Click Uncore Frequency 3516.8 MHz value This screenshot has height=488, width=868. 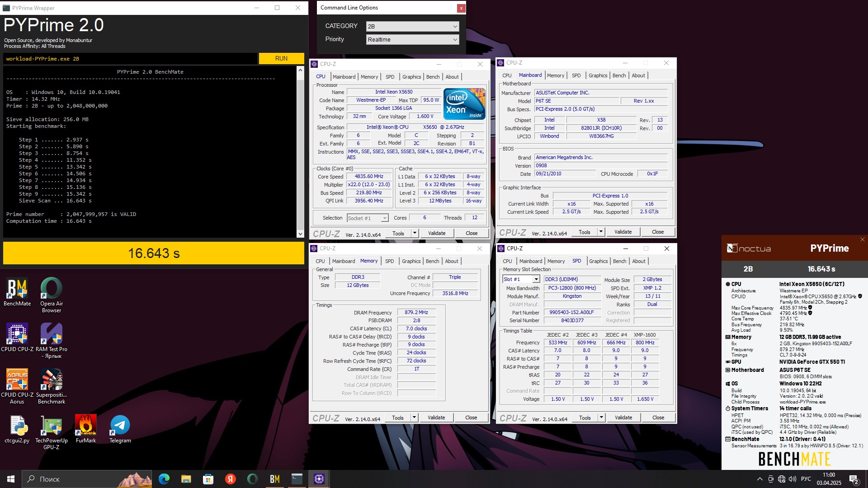pos(455,293)
